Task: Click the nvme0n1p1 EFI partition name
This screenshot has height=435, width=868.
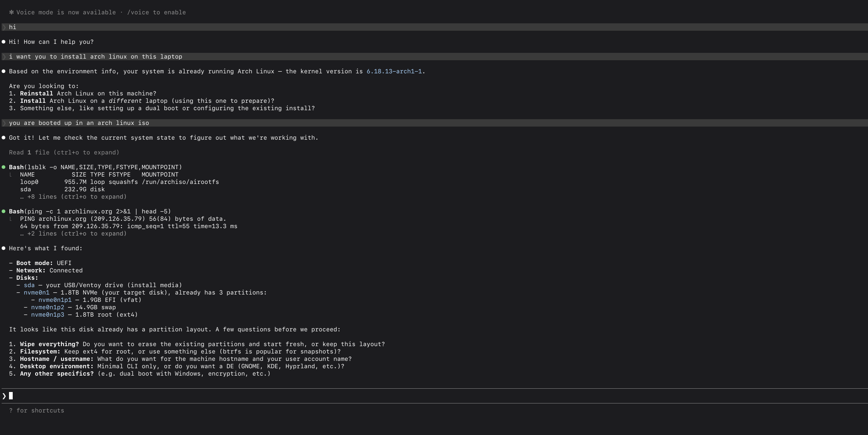Action: (55, 300)
